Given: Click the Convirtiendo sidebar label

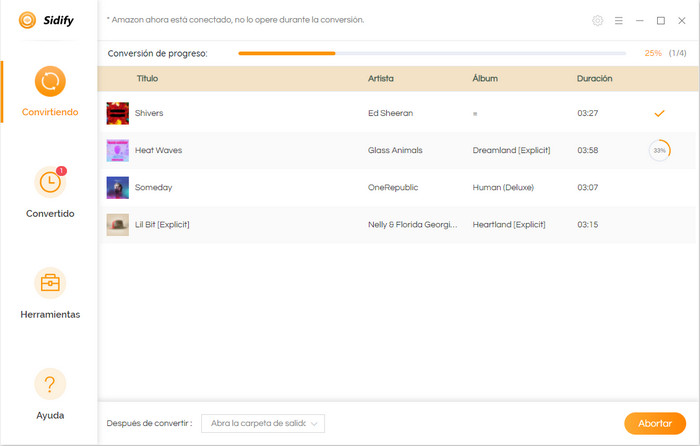Looking at the screenshot, I should click(50, 112).
